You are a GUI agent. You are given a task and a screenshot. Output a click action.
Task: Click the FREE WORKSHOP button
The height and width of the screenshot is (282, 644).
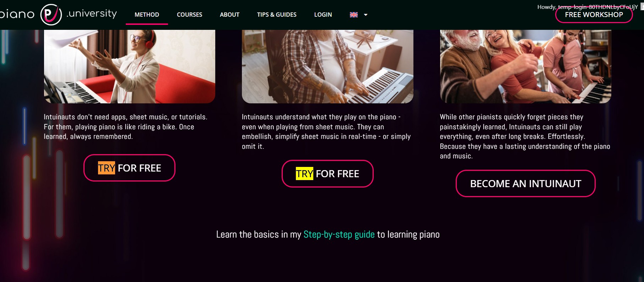point(594,15)
